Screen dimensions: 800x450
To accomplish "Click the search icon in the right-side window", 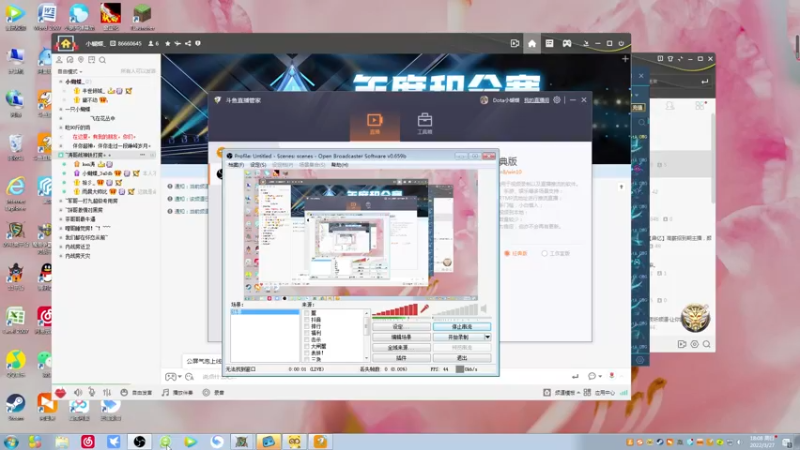I will (707, 344).
